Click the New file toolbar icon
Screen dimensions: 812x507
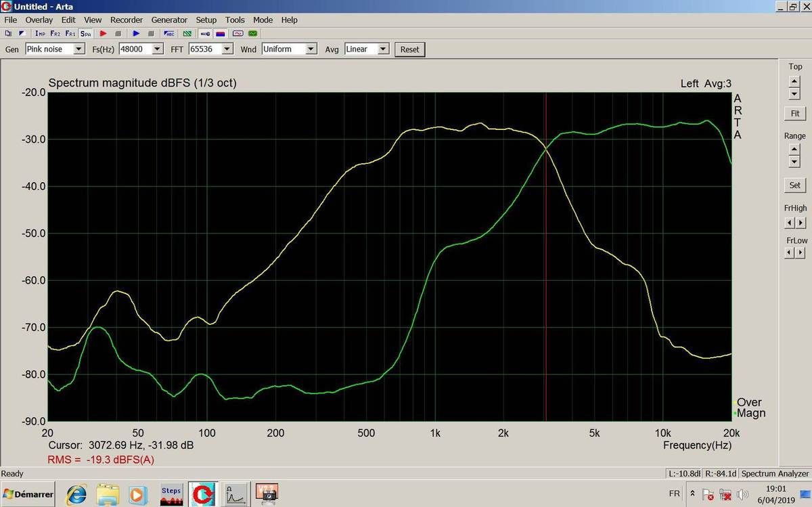tap(8, 33)
